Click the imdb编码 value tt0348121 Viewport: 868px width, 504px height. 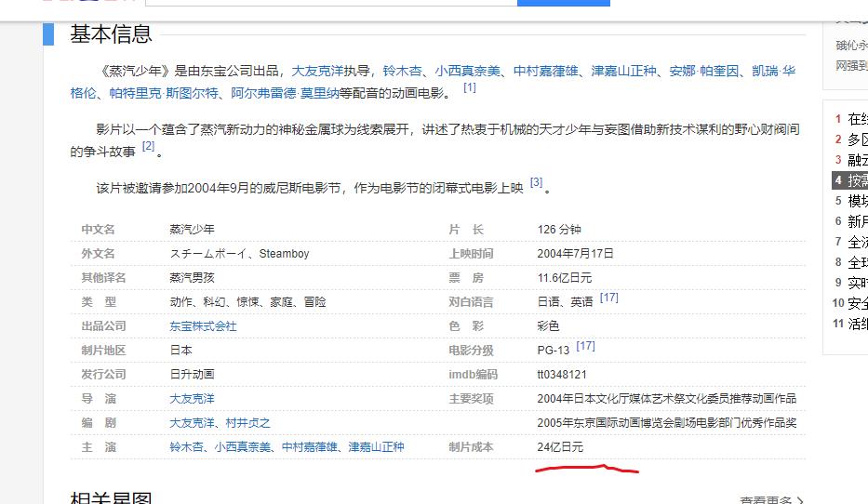point(562,374)
